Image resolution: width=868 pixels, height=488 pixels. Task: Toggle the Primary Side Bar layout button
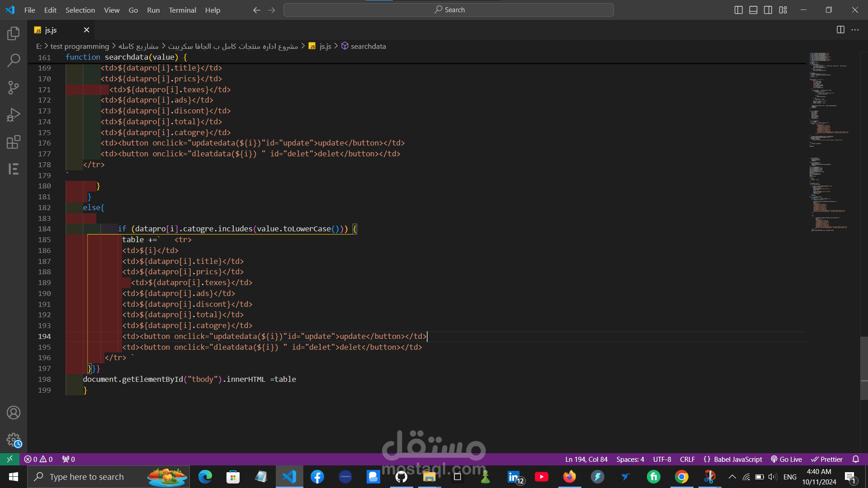coord(738,10)
